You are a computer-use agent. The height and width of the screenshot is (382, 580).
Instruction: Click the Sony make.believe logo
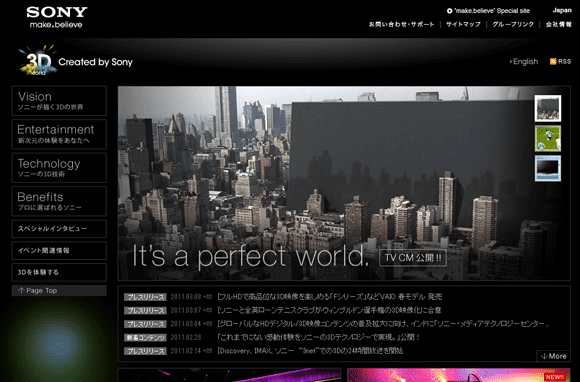pos(57,17)
